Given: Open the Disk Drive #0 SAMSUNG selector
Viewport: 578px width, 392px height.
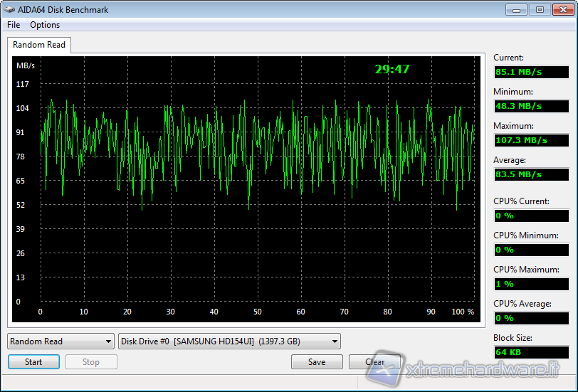Looking at the screenshot, I should [x=229, y=341].
